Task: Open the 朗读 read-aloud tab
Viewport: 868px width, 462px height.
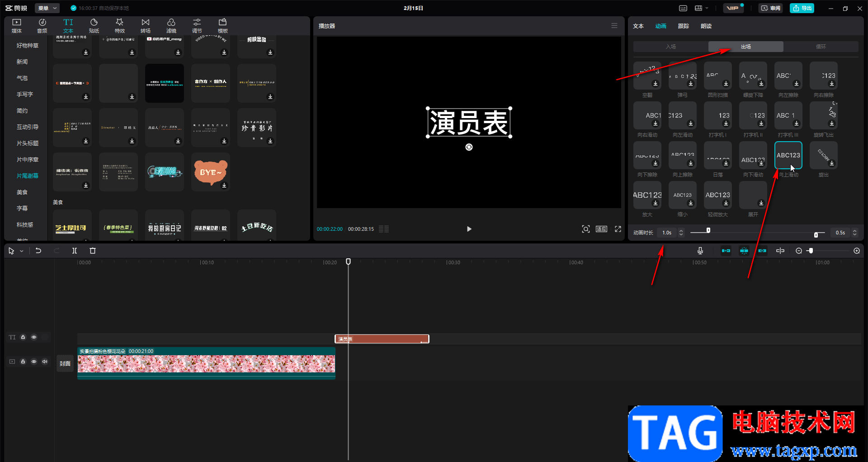Action: (706, 26)
